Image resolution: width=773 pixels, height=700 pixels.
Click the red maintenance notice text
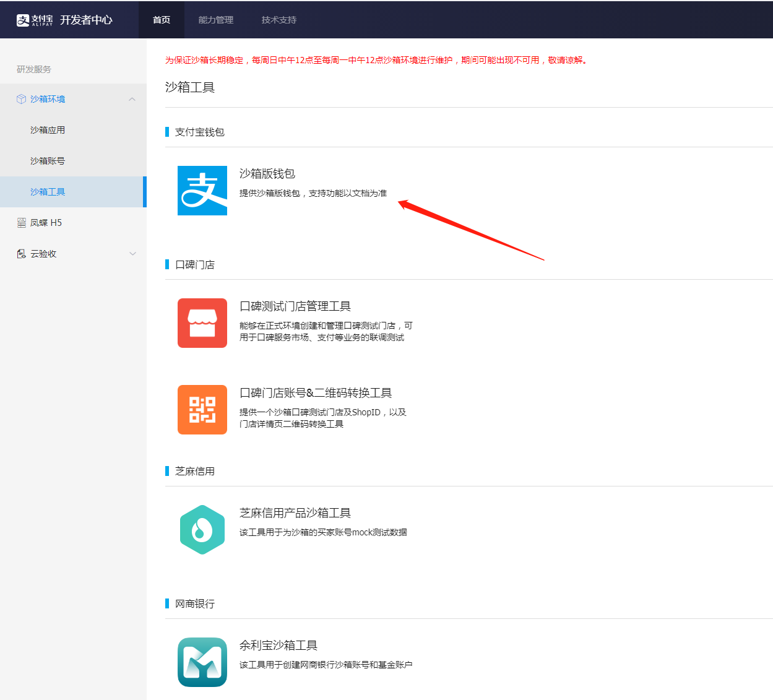[376, 60]
